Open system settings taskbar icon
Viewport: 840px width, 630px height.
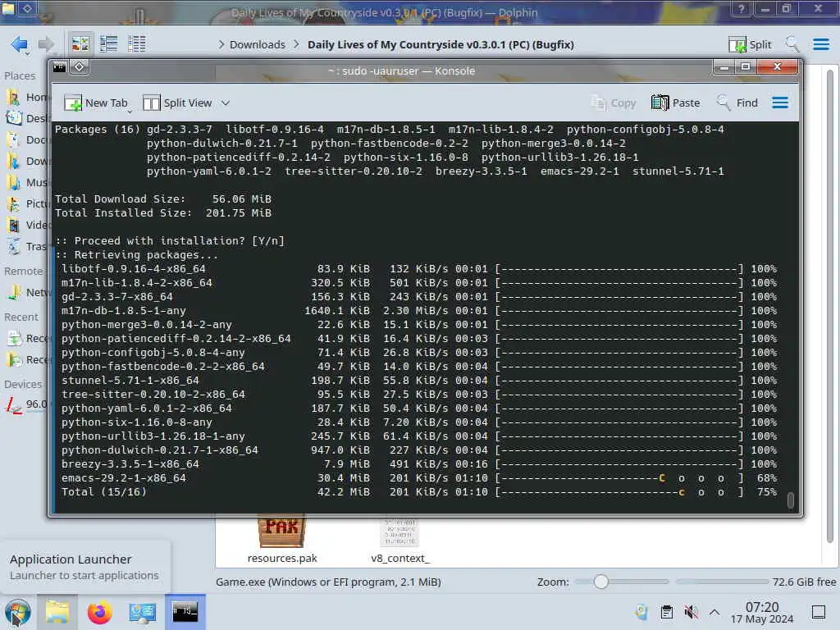click(142, 612)
